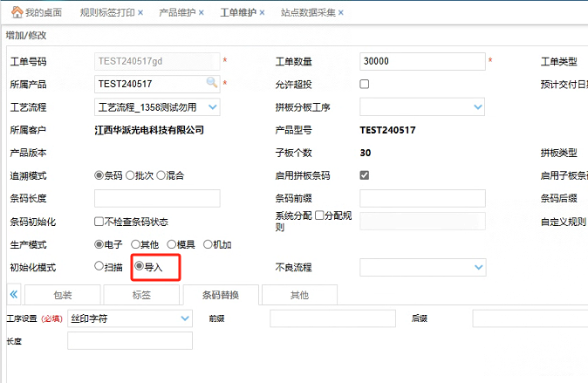Screen dimensions: 588x383
Task: Expand the 工序设置 丝印字符 dropdown
Action: point(184,318)
